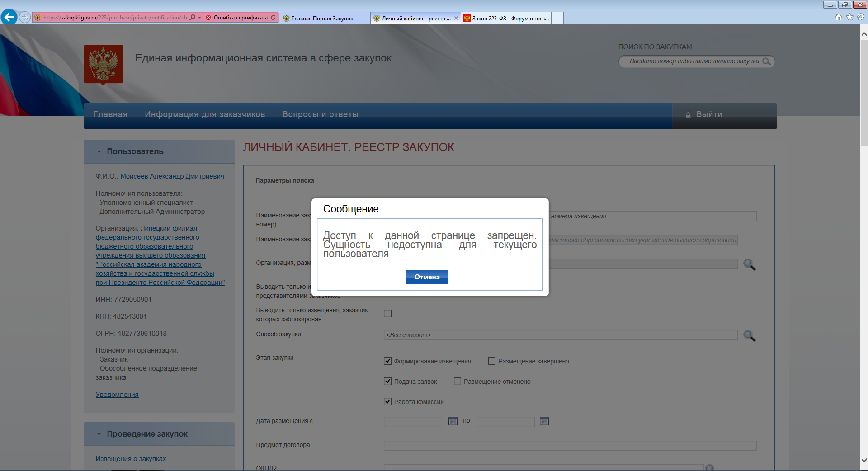Click the browser back arrow button
This screenshot has width=868, height=471.
tap(9, 17)
